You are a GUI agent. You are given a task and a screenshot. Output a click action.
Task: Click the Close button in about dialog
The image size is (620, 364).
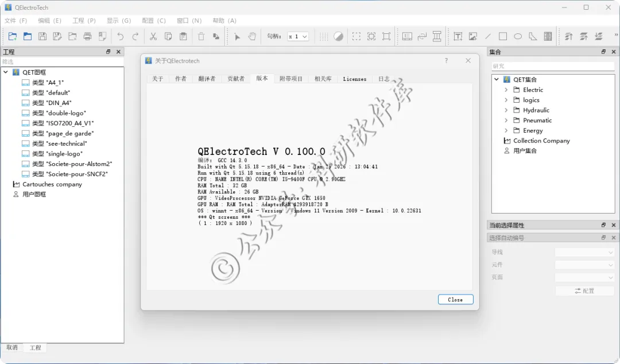455,300
